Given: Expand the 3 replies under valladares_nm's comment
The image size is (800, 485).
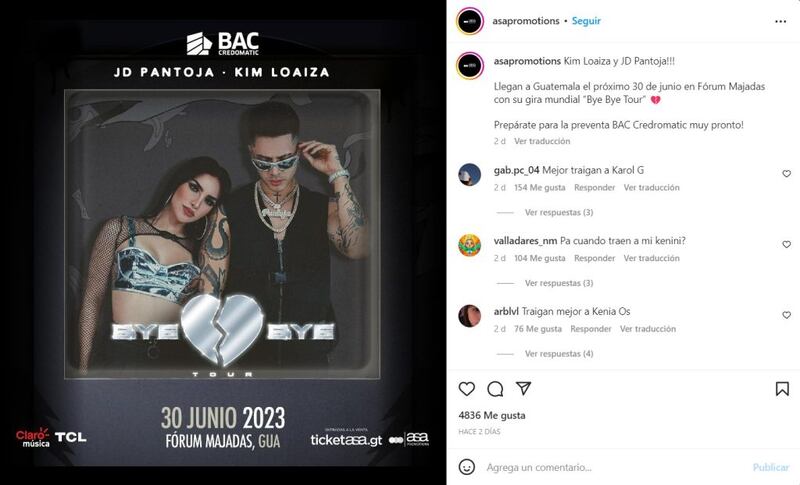Looking at the screenshot, I should tap(559, 283).
